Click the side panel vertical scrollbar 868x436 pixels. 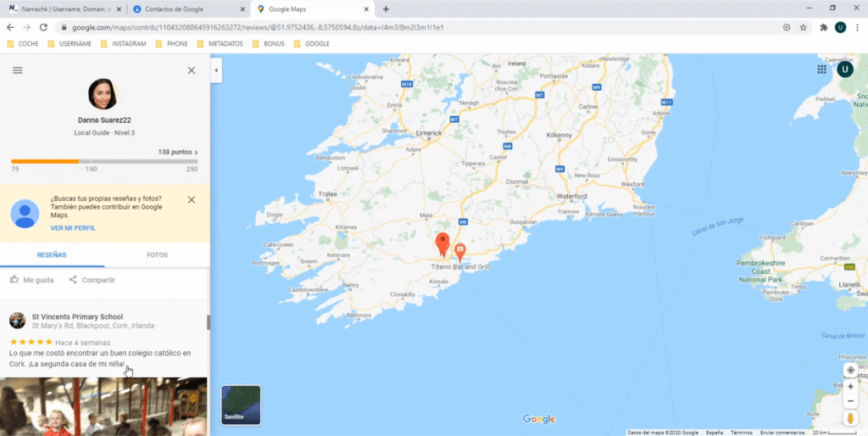[x=209, y=322]
